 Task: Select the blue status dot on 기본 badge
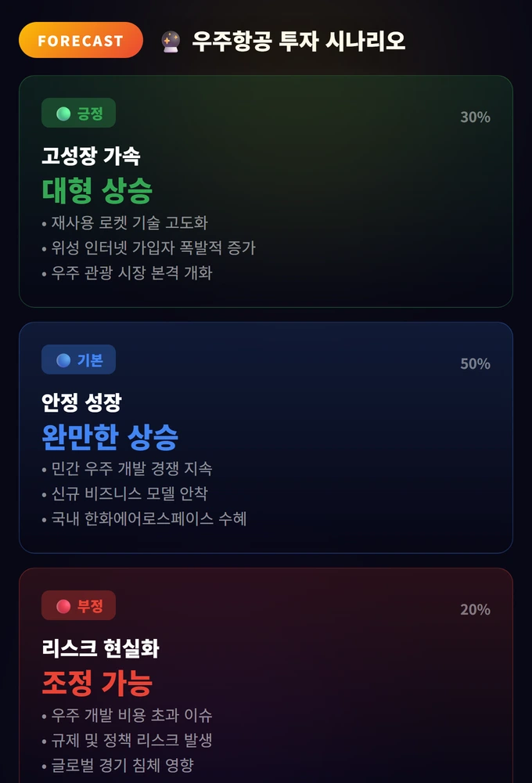pyautogui.click(x=62, y=359)
